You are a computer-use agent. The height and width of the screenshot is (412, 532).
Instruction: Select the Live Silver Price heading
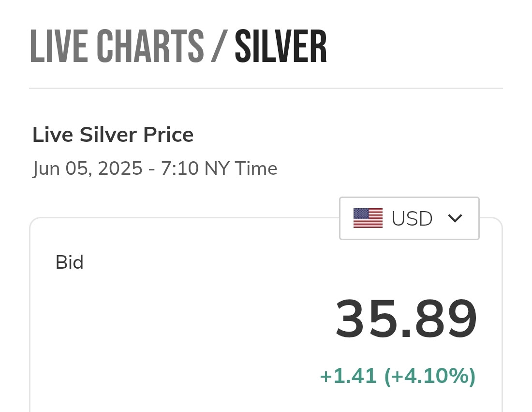(x=113, y=135)
